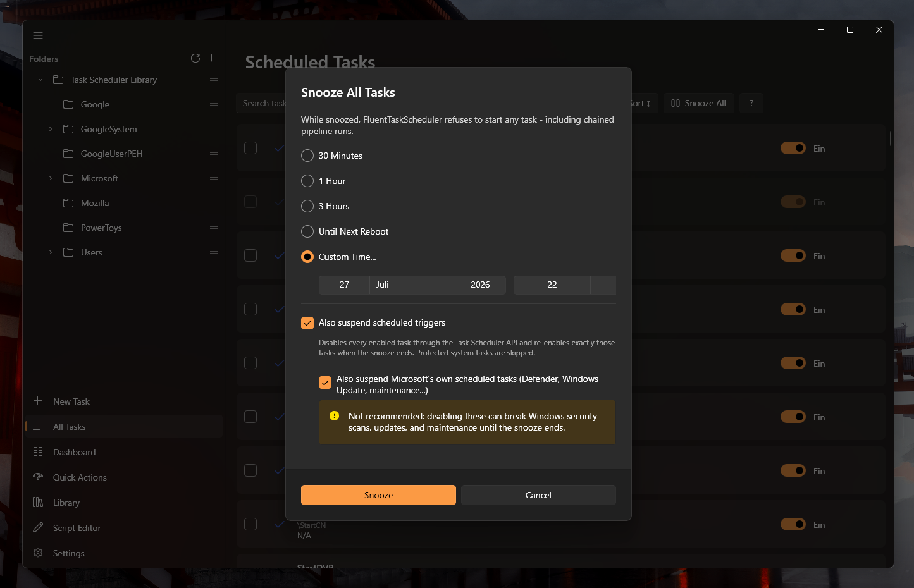Image resolution: width=914 pixels, height=588 pixels.
Task: Uncheck Also suspend scheduled triggers
Action: [307, 323]
